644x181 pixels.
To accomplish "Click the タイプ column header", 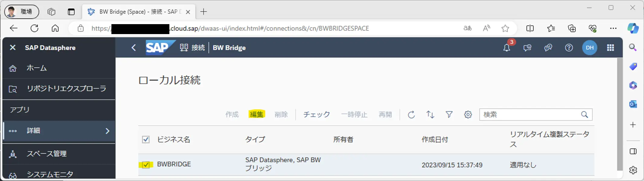I will click(255, 139).
